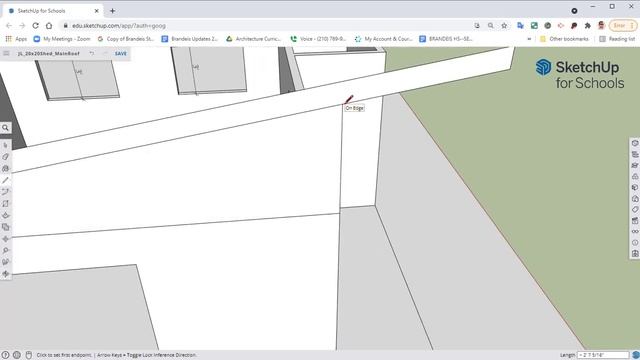The width and height of the screenshot is (640, 360).
Task: Open the Styles panel
Action: click(x=635, y=198)
